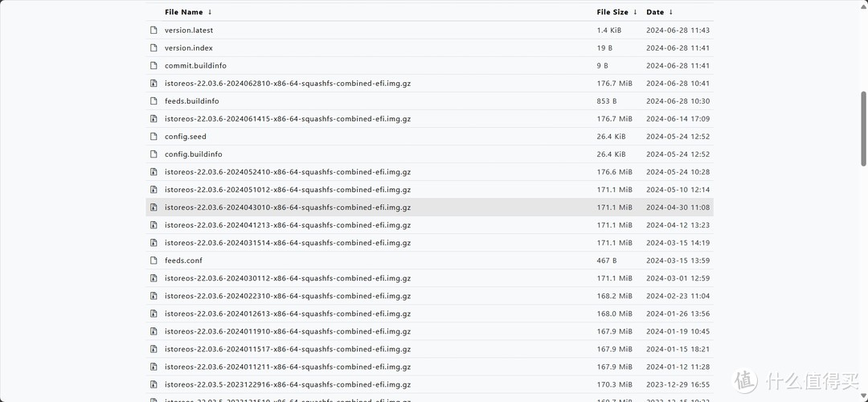Click the file icon beside config.buildinfo
The height and width of the screenshot is (402, 868).
pyautogui.click(x=154, y=154)
